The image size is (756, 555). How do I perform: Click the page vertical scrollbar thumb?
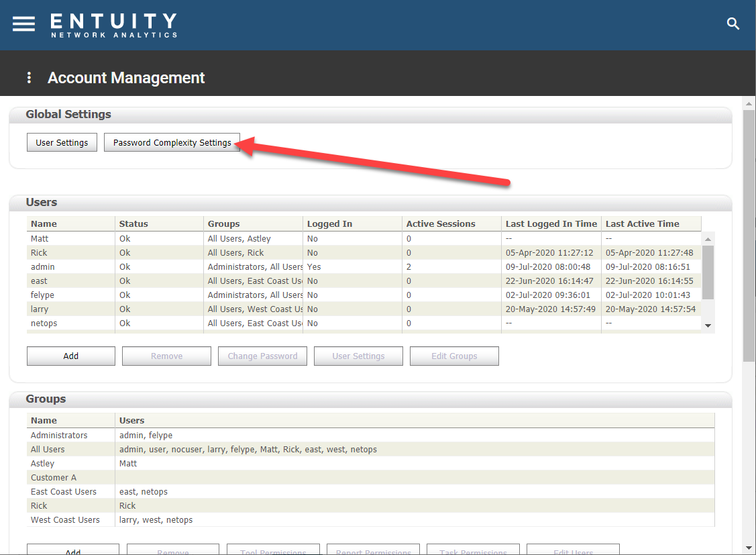coord(749,236)
